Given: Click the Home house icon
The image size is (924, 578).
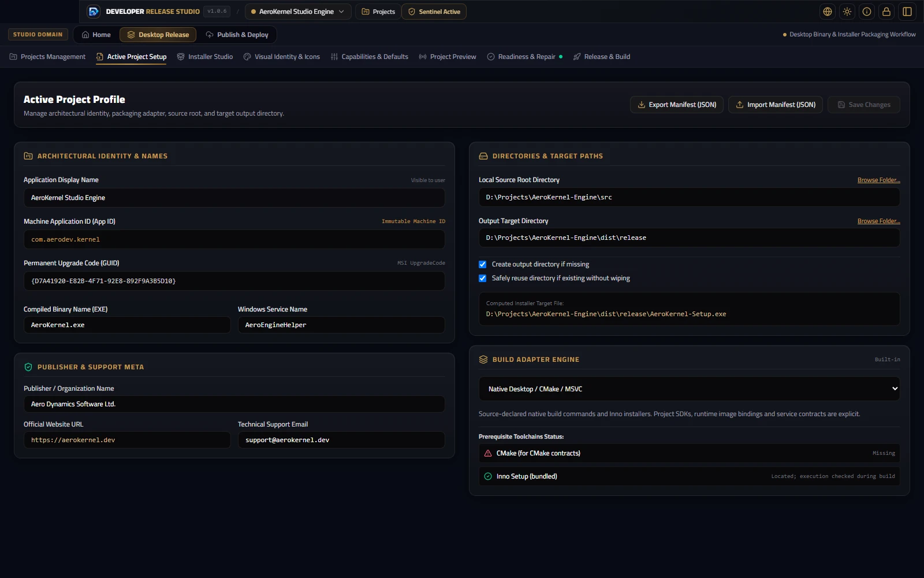Looking at the screenshot, I should click(85, 35).
